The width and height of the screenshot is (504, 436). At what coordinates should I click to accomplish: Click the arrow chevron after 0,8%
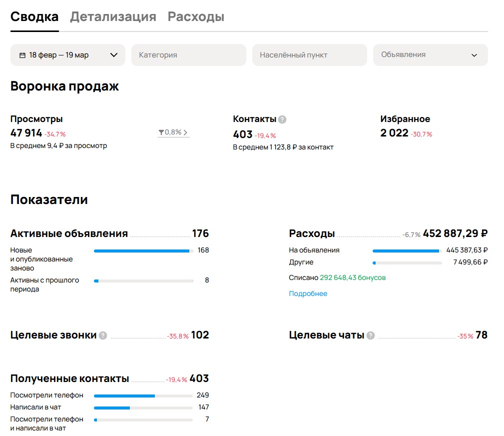pyautogui.click(x=185, y=132)
